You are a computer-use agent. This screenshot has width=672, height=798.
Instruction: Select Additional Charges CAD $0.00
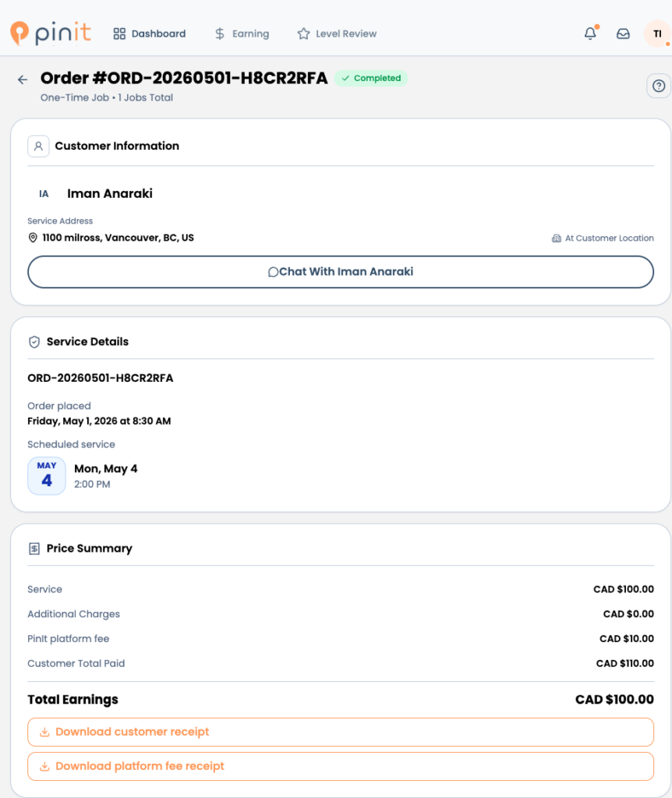coord(628,614)
